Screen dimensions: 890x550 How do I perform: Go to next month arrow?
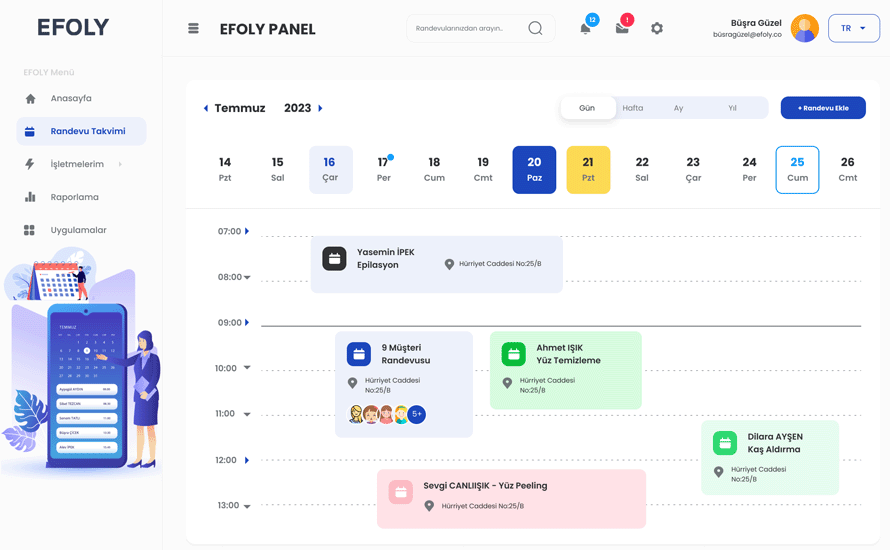tap(320, 108)
